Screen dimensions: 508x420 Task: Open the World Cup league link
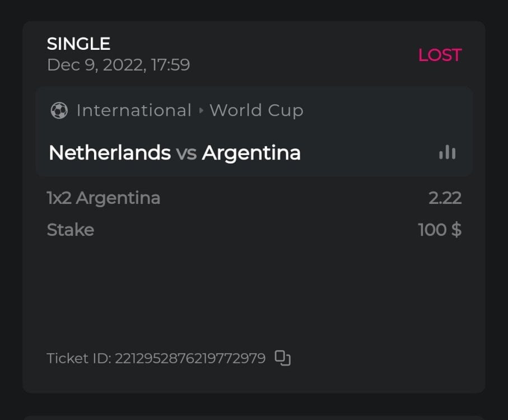pos(256,110)
